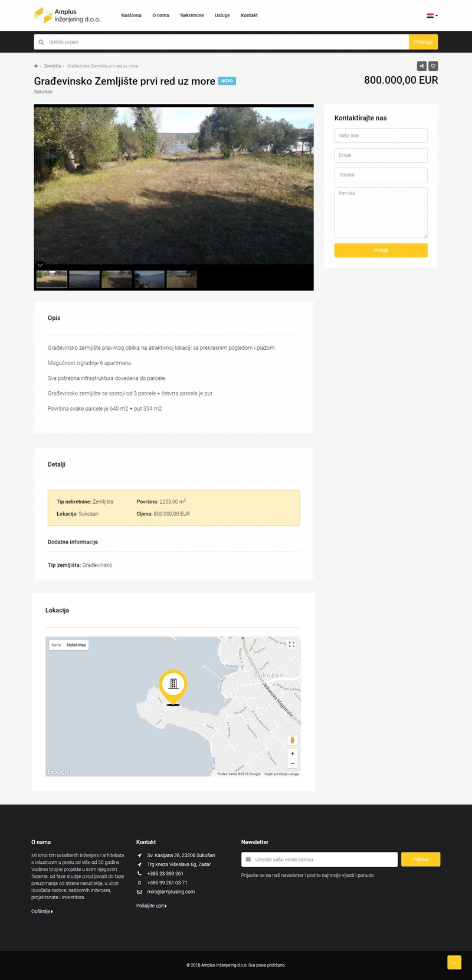Select the second gallery thumbnail

tap(84, 279)
